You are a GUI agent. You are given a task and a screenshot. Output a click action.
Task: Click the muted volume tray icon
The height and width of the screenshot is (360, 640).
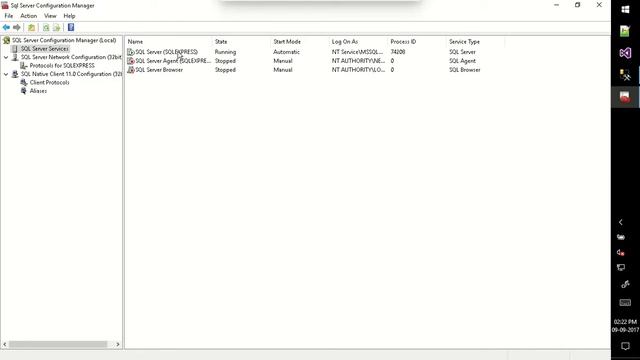pyautogui.click(x=621, y=253)
